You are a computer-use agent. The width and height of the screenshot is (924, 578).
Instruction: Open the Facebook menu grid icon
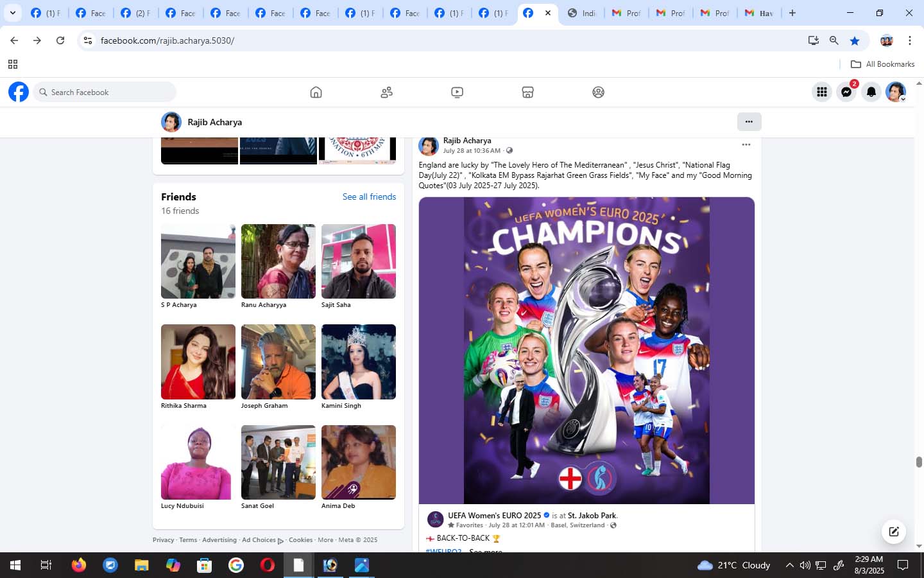821,92
